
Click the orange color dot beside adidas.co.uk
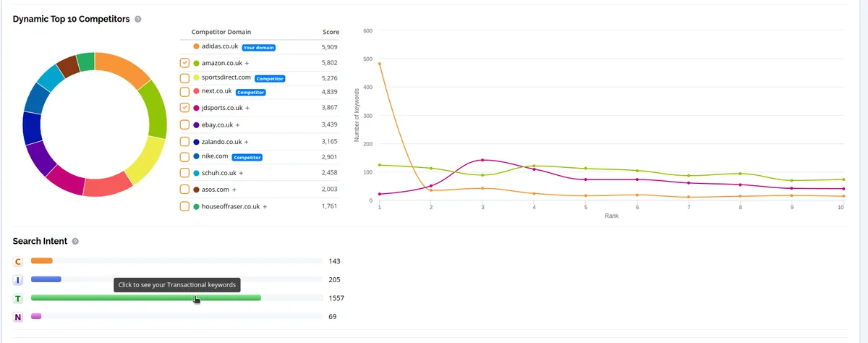[196, 47]
